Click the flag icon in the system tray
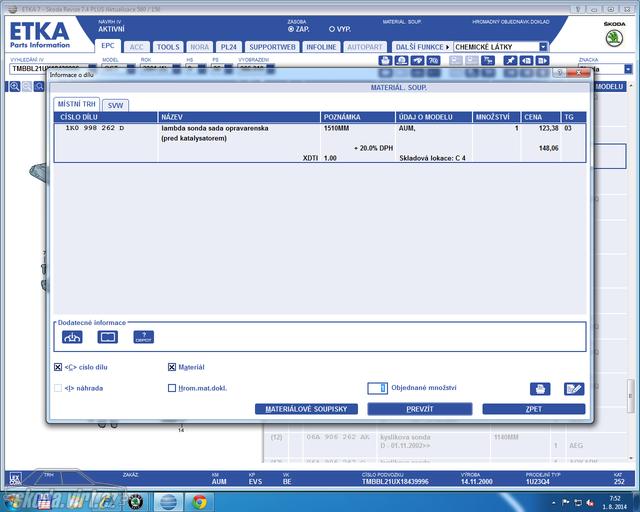 point(566,503)
